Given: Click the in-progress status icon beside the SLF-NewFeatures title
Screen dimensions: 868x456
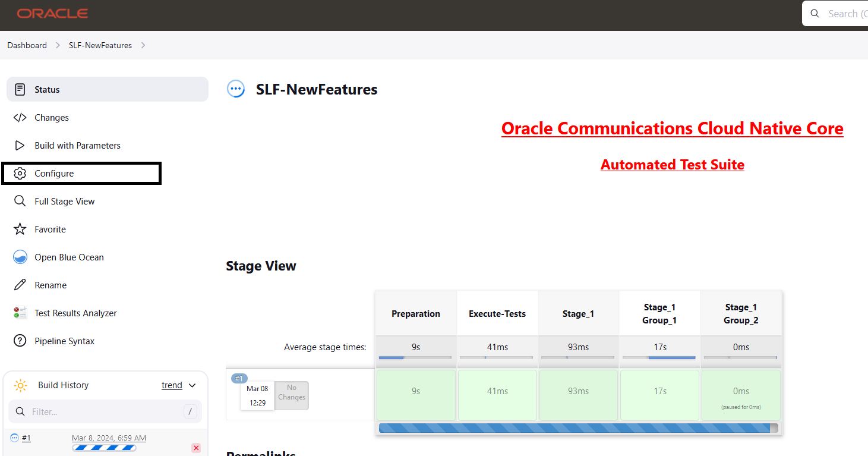Looking at the screenshot, I should click(236, 89).
